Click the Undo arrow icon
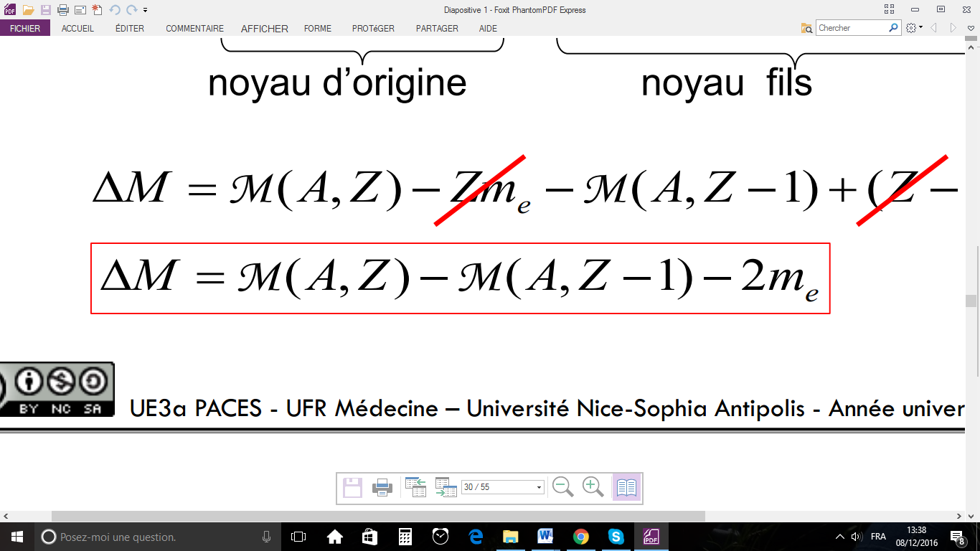 pos(115,10)
